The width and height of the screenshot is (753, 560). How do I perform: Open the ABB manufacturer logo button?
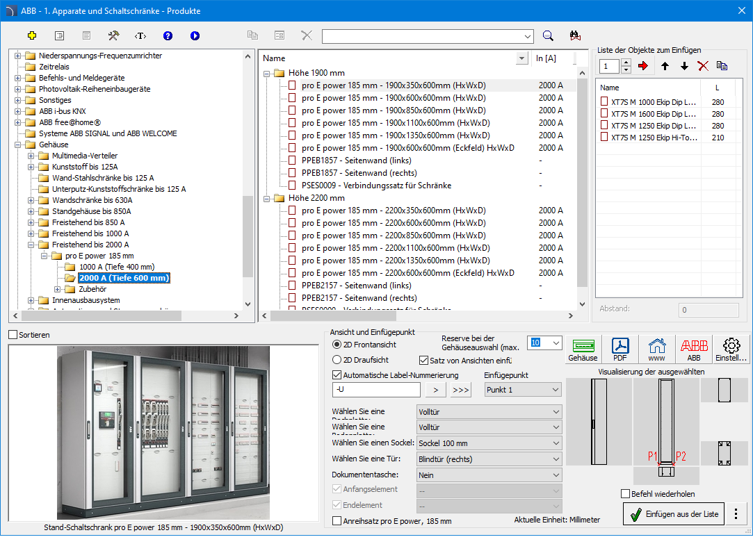[694, 349]
